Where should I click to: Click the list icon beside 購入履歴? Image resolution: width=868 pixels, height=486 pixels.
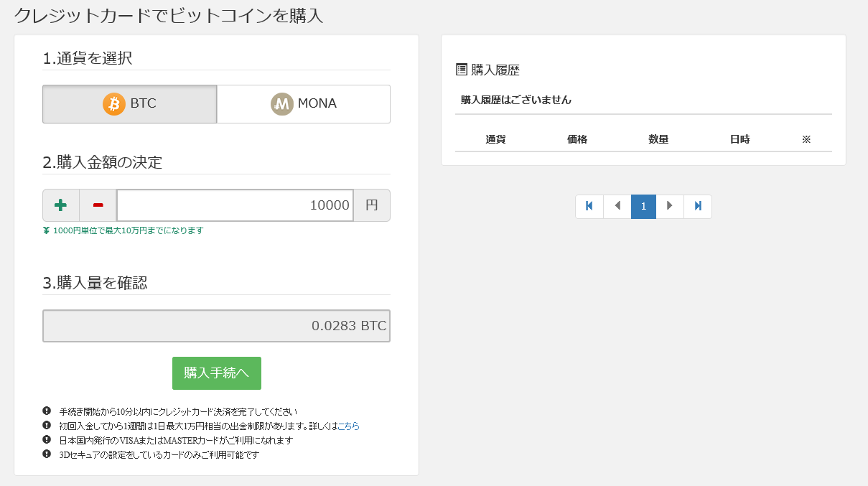462,70
